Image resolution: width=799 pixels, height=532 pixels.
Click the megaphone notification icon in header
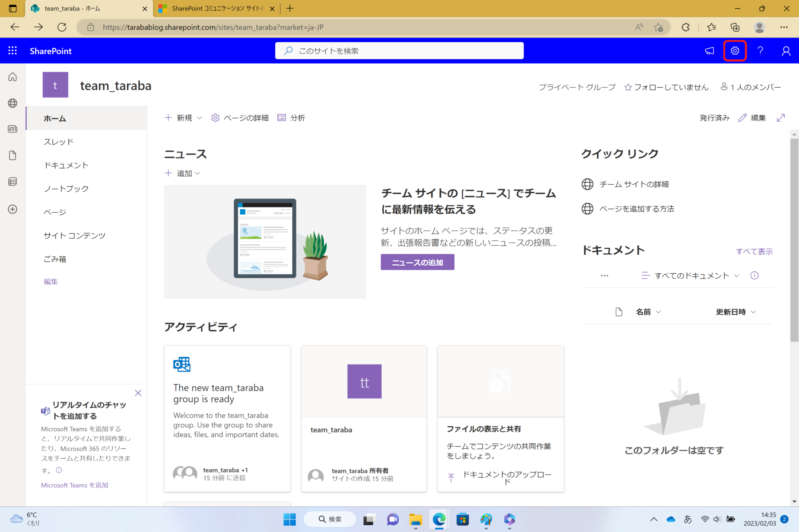[710, 50]
